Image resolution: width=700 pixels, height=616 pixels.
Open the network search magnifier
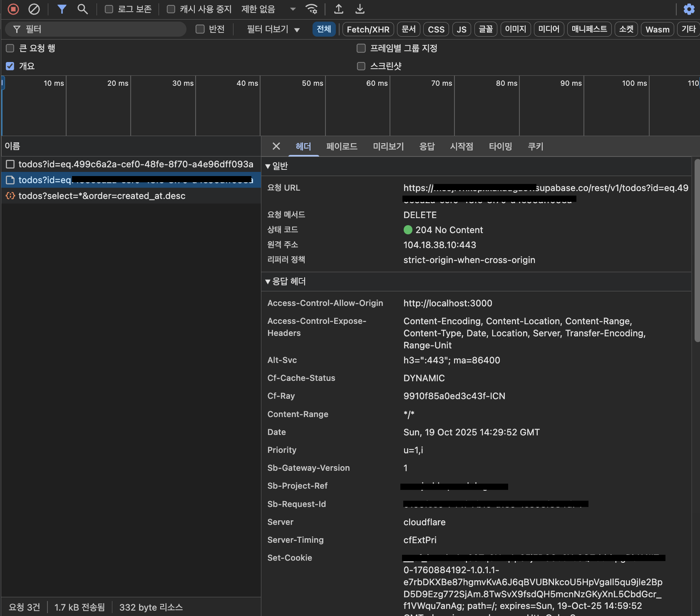point(82,9)
